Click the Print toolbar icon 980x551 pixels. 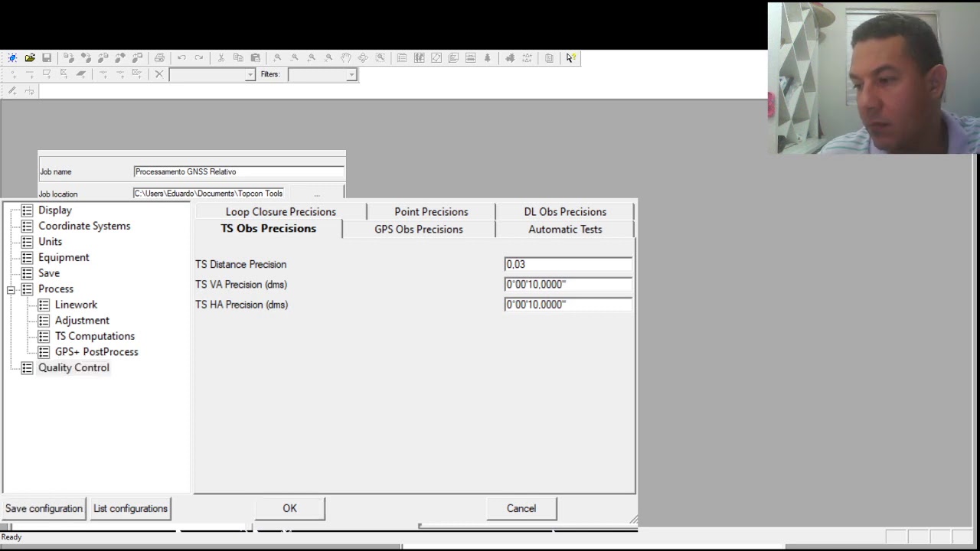[159, 58]
